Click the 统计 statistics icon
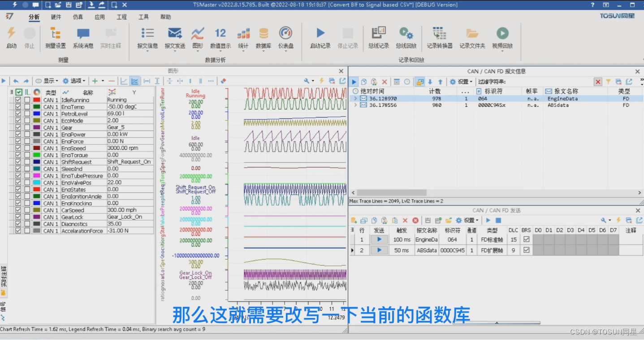644x340 pixels. [242, 38]
